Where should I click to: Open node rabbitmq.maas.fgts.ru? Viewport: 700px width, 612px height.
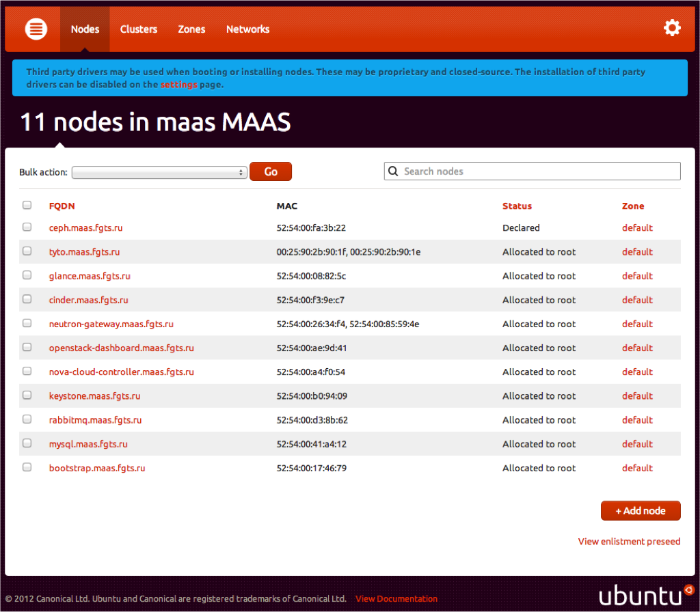(x=95, y=420)
